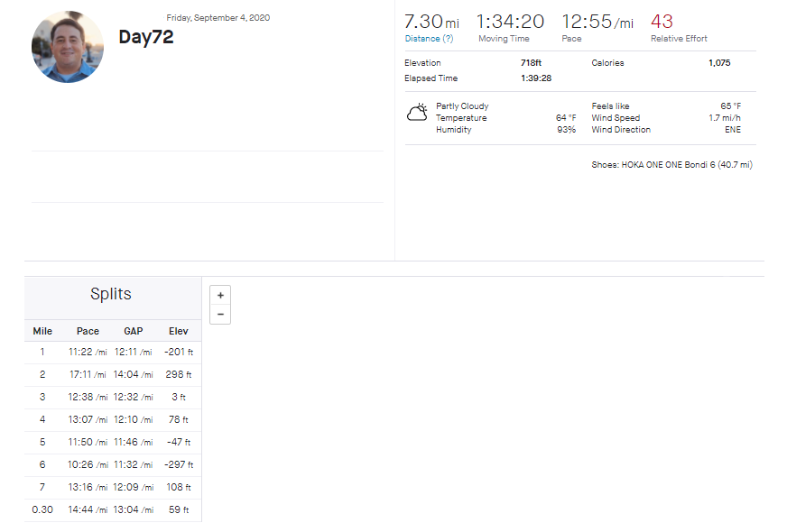Click the Wind Speed 1.7 mi/h value
Image resolution: width=787 pixels, height=532 pixels.
click(x=725, y=118)
